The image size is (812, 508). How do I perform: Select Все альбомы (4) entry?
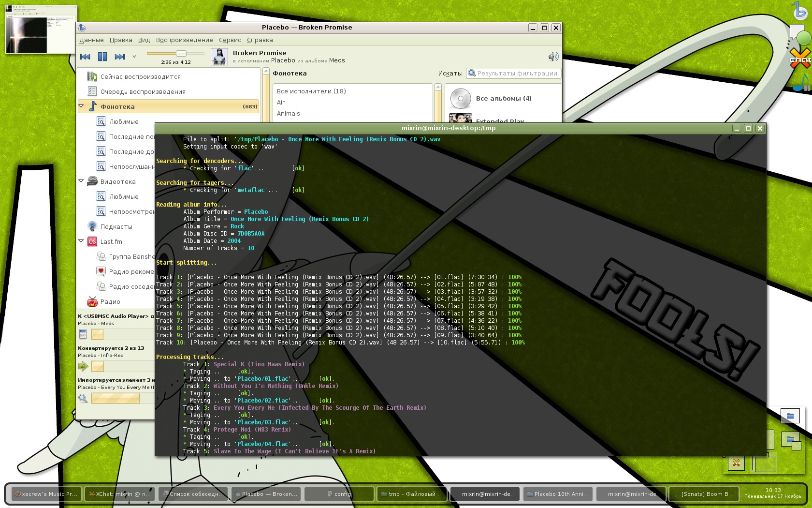pyautogui.click(x=503, y=98)
